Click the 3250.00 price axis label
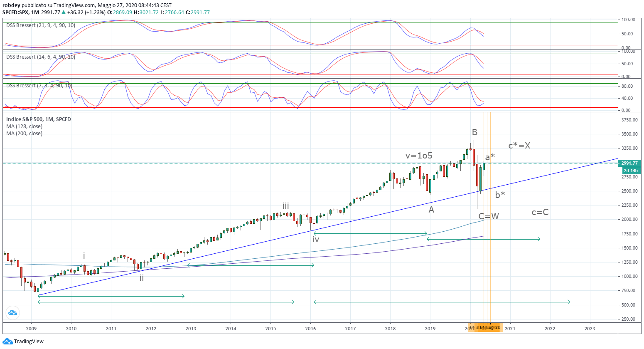644x349 pixels. (x=629, y=149)
